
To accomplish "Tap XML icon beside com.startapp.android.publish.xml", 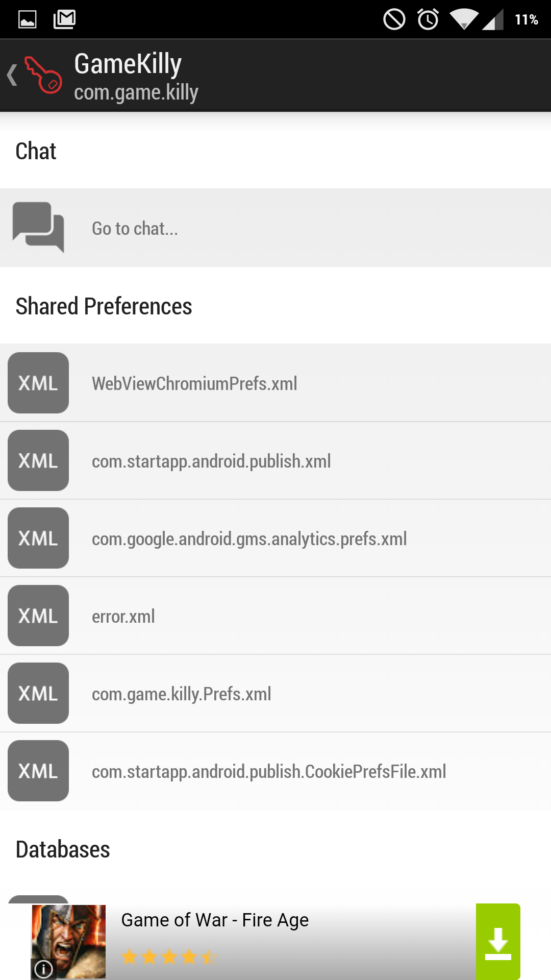I will [x=38, y=460].
